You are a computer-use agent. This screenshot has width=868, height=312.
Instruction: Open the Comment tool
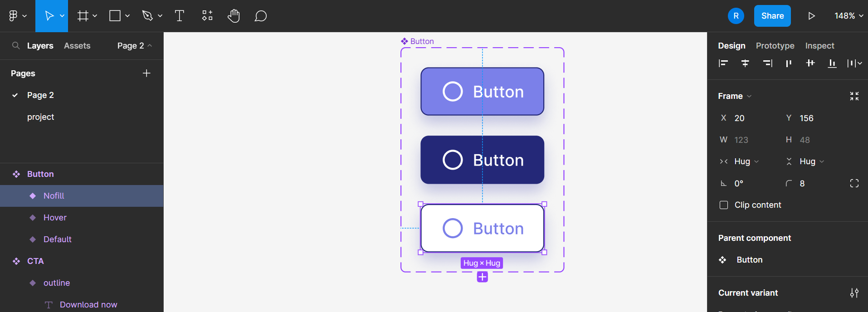260,16
